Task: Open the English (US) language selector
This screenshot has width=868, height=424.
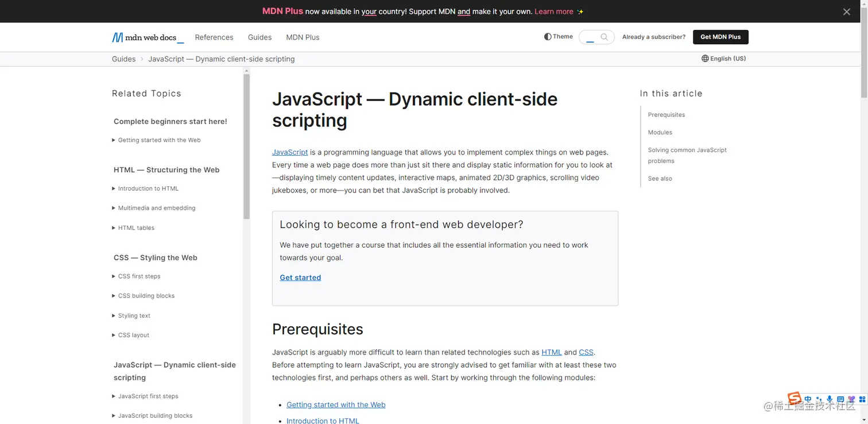Action: [724, 59]
